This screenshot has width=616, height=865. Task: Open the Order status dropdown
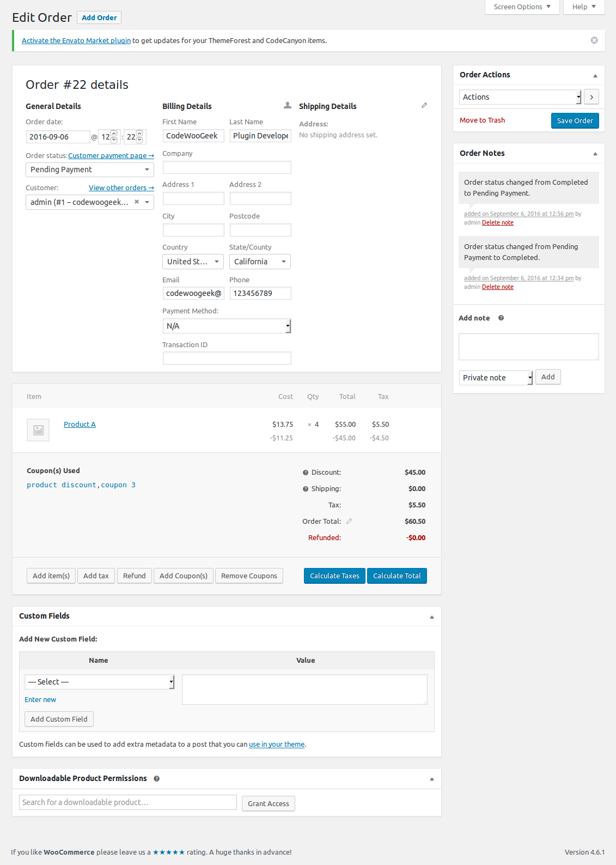point(90,170)
